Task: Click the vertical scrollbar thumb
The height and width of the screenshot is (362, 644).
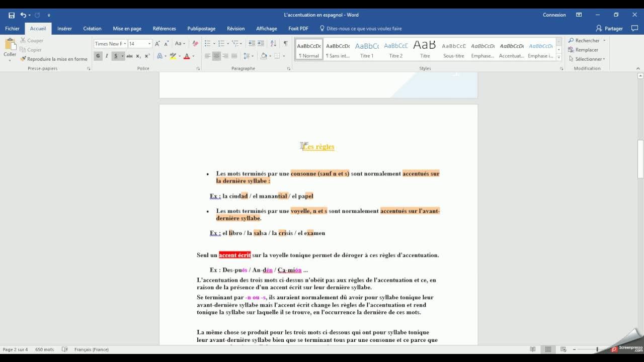Action: pyautogui.click(x=640, y=159)
